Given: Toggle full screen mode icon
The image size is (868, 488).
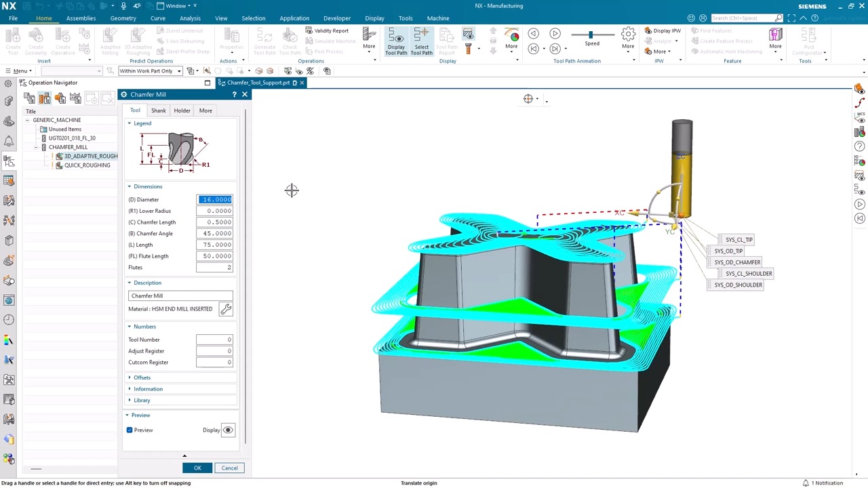Looking at the screenshot, I should [x=791, y=18].
